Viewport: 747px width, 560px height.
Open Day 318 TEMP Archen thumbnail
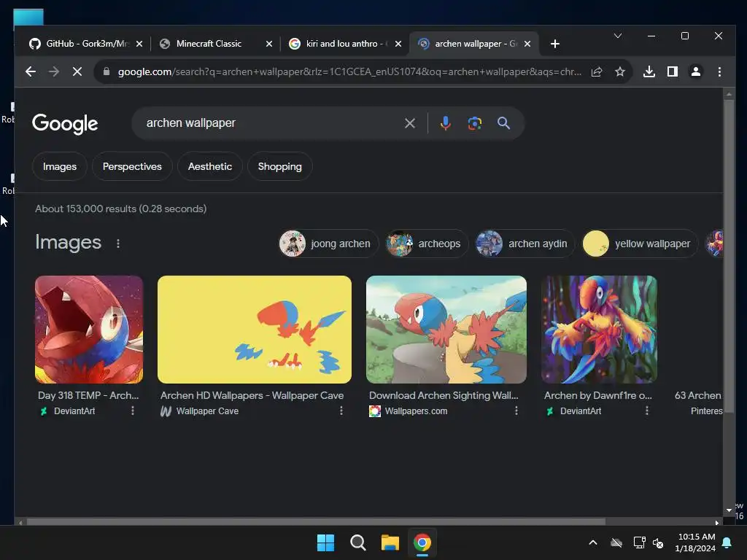88,329
